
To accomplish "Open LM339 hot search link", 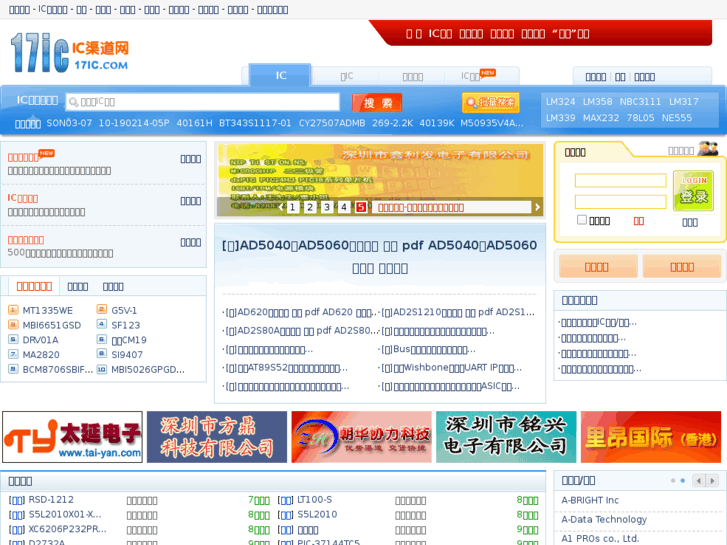I will click(560, 118).
